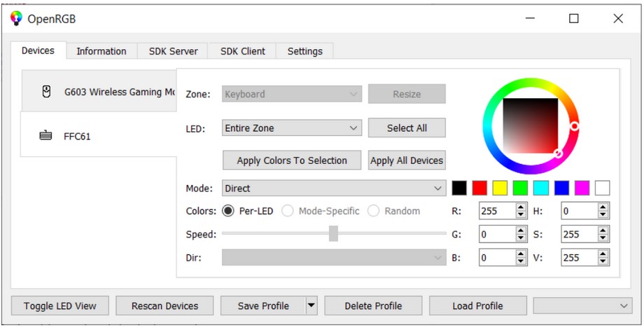The height and width of the screenshot is (328, 644).
Task: Increase the G value with up arrow
Action: pos(521,231)
